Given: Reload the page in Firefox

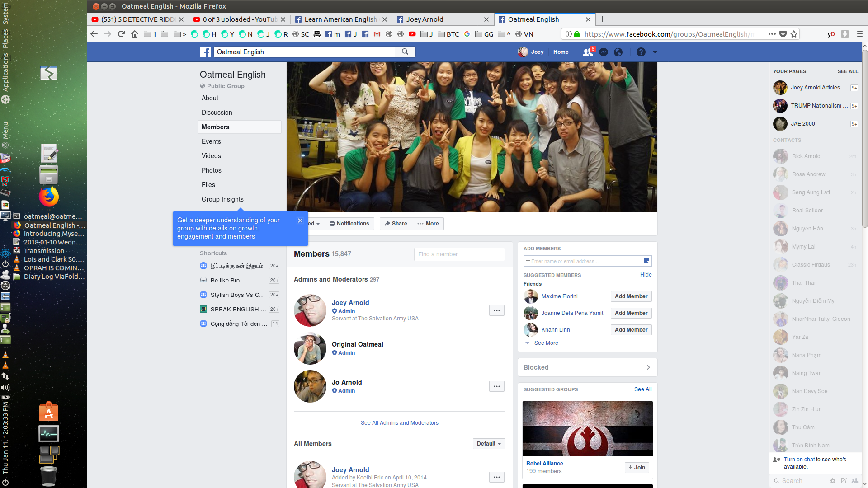Looking at the screenshot, I should pos(121,34).
